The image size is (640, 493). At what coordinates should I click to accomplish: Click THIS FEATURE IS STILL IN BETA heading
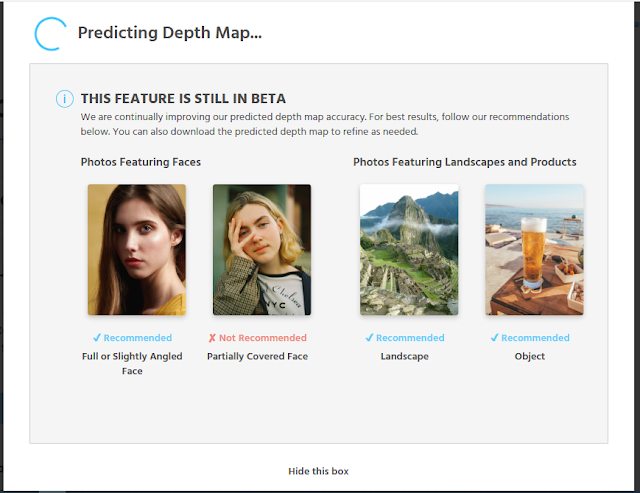(x=183, y=98)
